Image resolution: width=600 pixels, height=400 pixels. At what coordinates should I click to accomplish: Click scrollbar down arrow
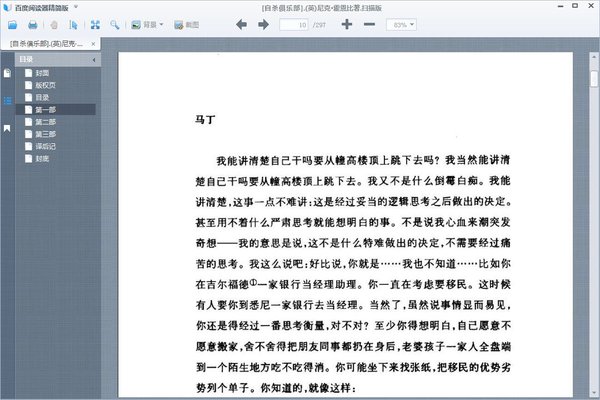pos(594,393)
